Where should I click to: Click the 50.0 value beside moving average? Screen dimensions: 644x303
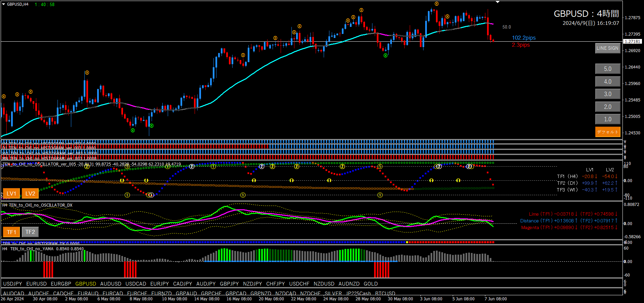coord(507,27)
